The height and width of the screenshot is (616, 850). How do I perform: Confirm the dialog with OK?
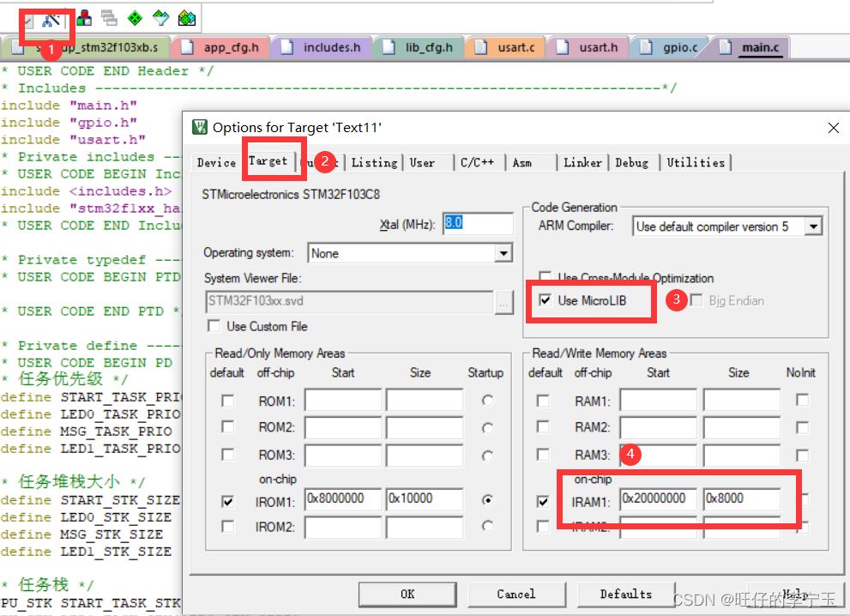[x=407, y=595]
